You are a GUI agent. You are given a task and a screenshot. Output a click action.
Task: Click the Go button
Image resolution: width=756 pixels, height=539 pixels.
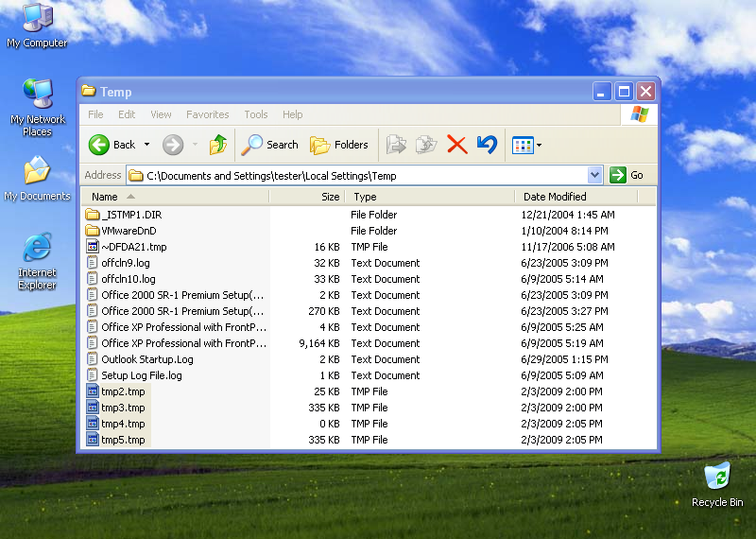[627, 175]
